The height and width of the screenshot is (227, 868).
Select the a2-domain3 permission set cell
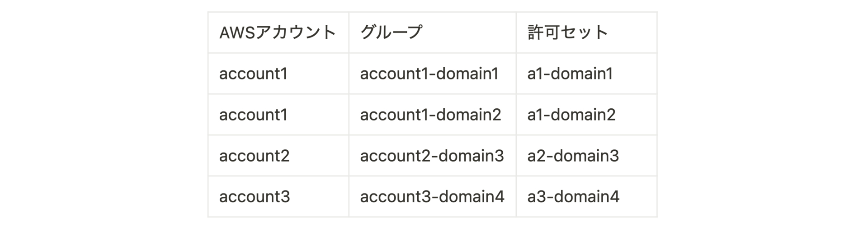(586, 156)
